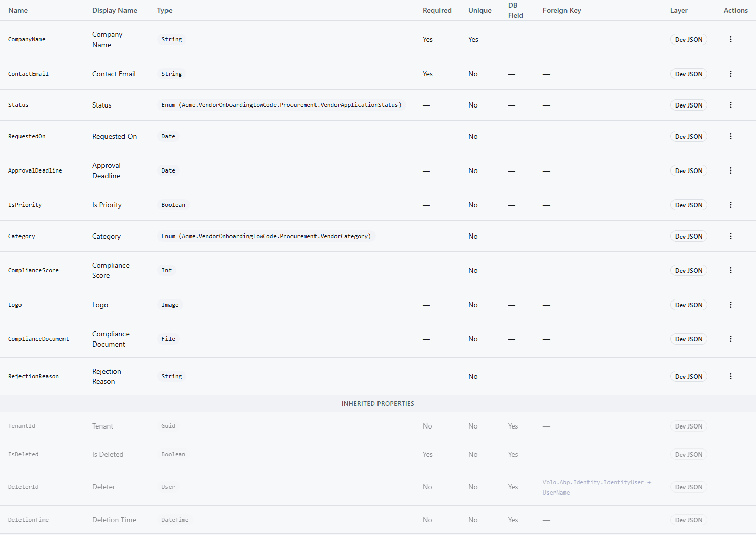This screenshot has height=535, width=756.
Task: Click the VendorCategory enum type tag
Action: point(266,236)
